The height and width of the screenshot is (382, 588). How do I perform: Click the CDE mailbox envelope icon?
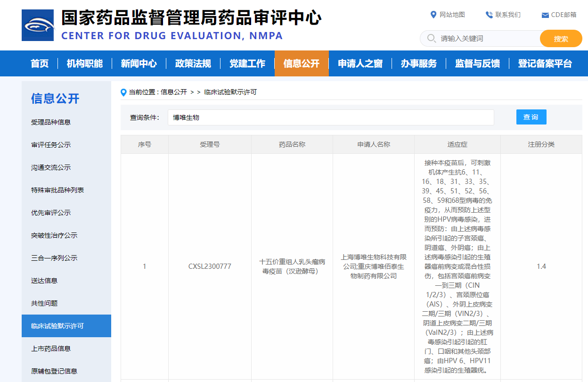point(545,15)
